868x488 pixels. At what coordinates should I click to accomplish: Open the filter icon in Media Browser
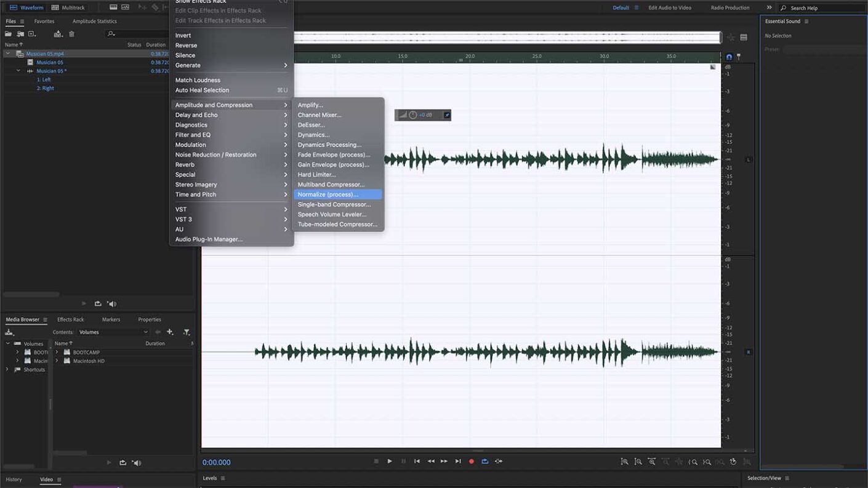(x=187, y=332)
